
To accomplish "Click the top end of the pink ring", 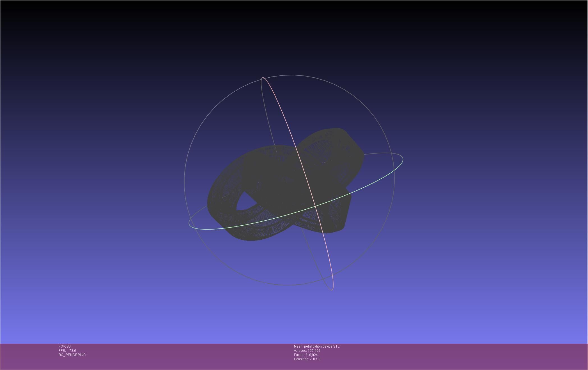I will pyautogui.click(x=263, y=78).
